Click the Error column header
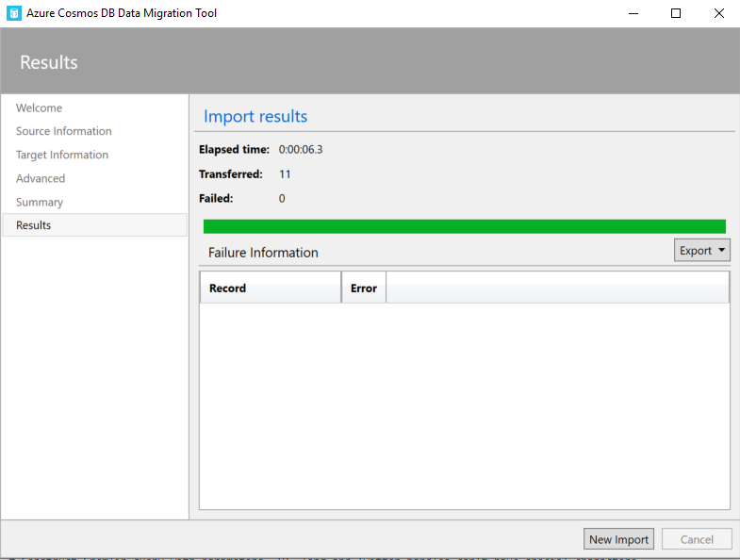This screenshot has height=560, width=740. coord(364,288)
